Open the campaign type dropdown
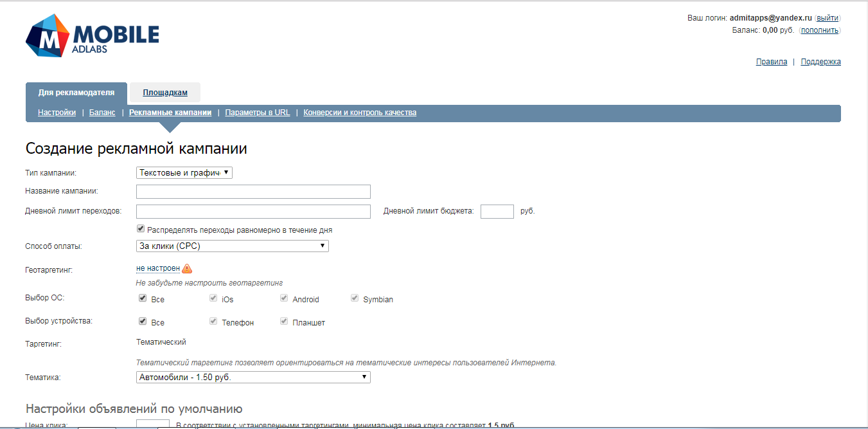This screenshot has height=429, width=868. coord(184,172)
